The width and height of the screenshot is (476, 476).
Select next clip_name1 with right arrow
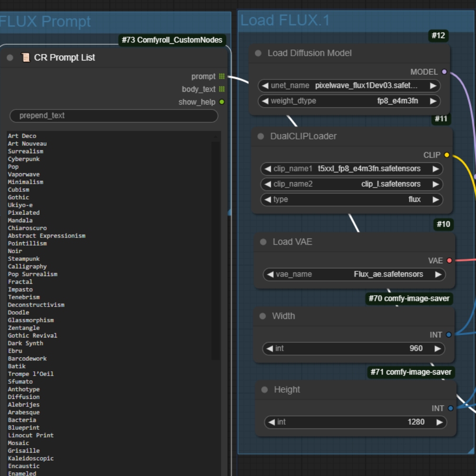coord(436,169)
